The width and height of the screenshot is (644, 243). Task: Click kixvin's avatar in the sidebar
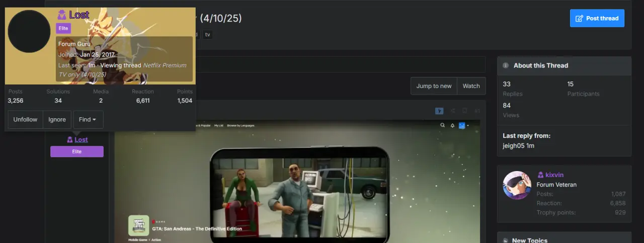517,185
